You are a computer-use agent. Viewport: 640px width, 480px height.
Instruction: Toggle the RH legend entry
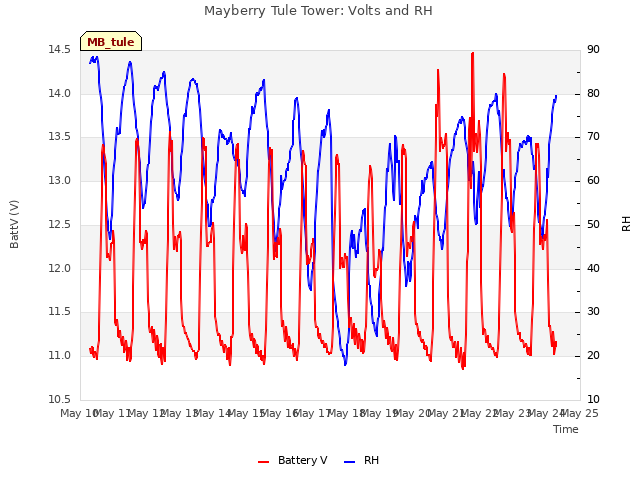point(362,460)
